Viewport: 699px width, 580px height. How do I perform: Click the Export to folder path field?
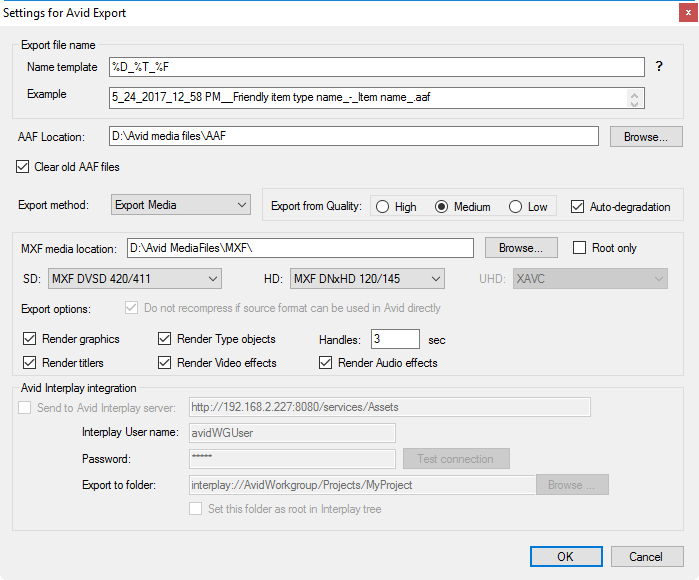pyautogui.click(x=362, y=485)
